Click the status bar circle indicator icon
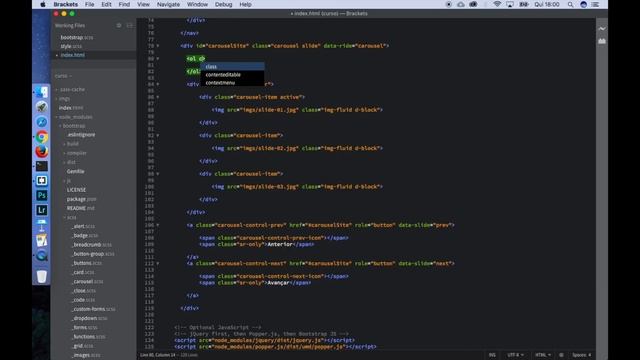 coord(562,355)
